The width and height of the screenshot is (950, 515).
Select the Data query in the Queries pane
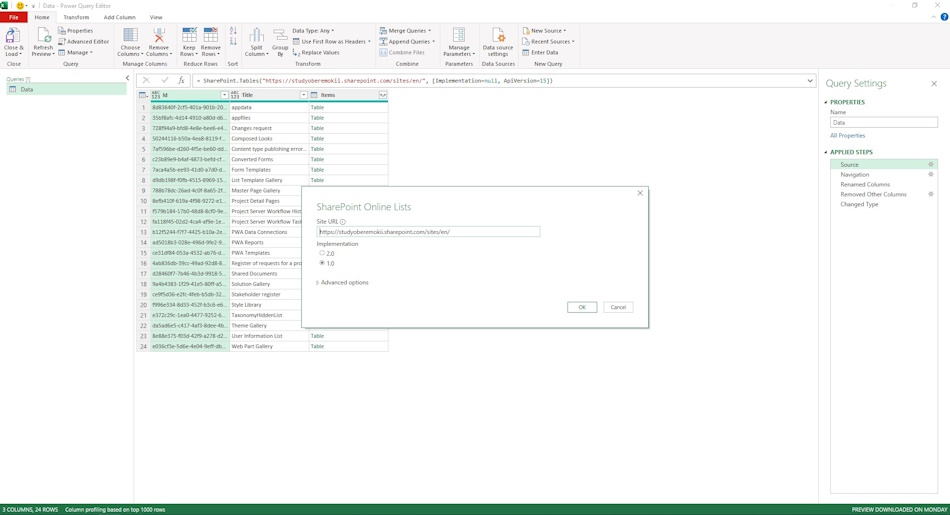click(x=66, y=89)
